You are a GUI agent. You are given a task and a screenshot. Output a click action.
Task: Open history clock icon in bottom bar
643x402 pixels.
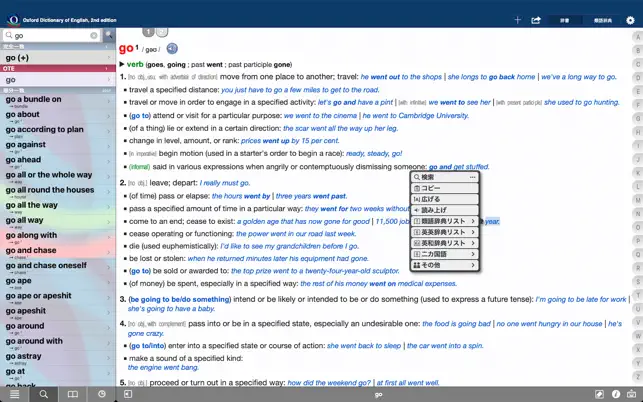click(102, 394)
